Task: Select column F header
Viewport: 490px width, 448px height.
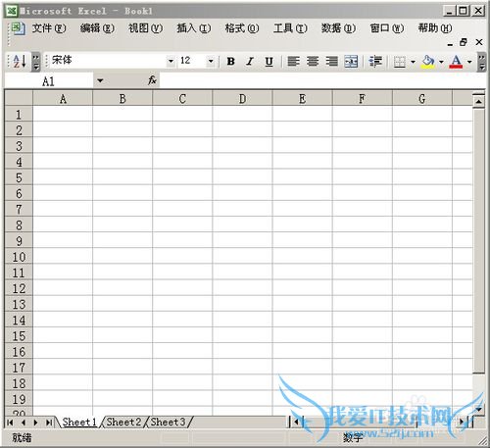Action: pos(363,98)
